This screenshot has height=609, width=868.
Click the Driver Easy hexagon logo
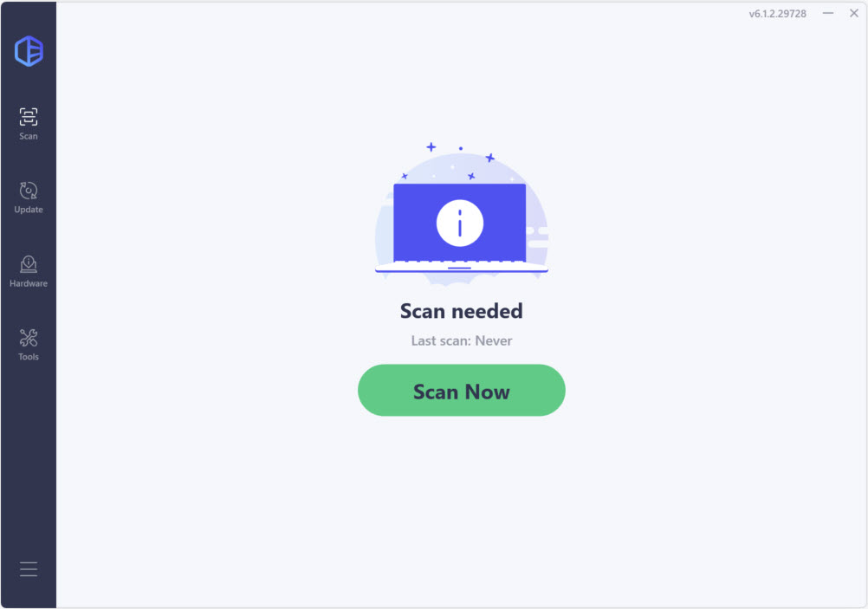[x=29, y=51]
